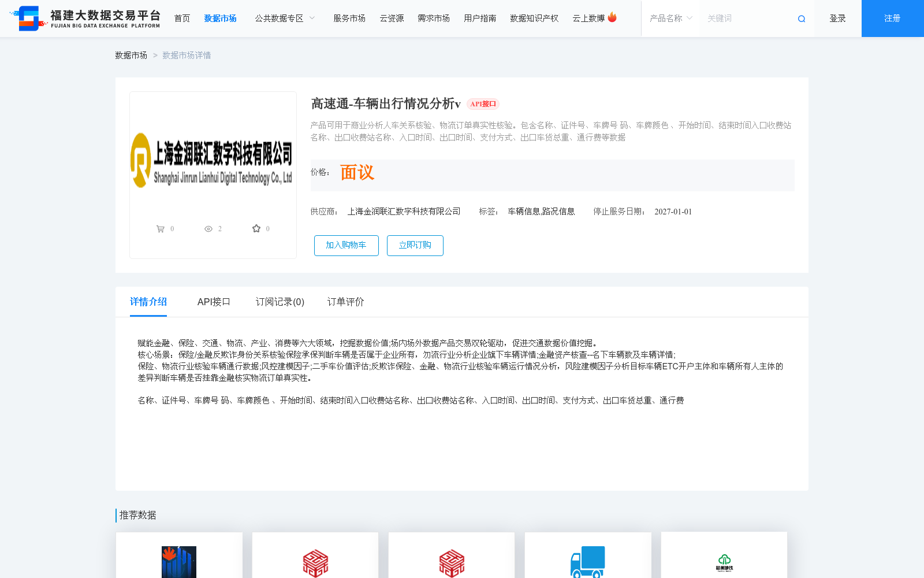Click the Fujian Big Data Exchange Platform logo

tap(85, 18)
